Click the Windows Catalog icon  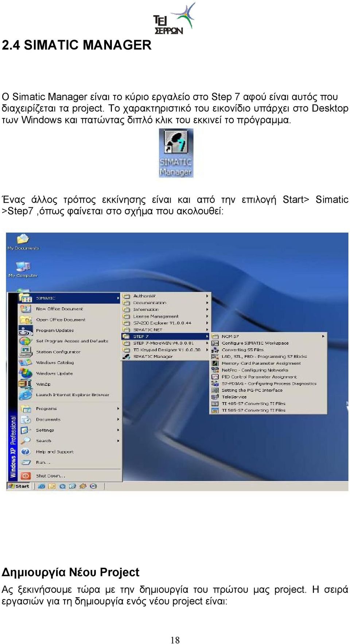tap(26, 363)
